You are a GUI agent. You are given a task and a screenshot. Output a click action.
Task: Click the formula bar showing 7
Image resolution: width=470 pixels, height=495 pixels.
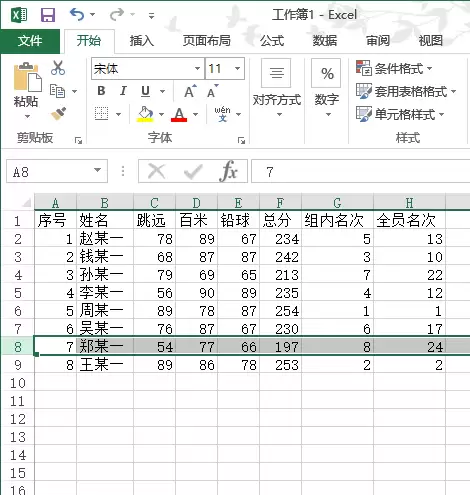point(361,171)
